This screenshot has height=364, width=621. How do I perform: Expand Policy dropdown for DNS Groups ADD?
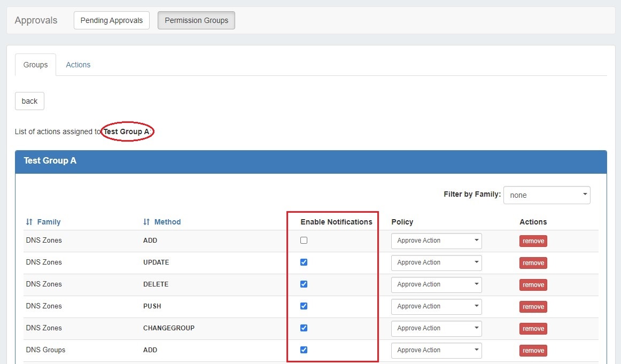coord(436,351)
